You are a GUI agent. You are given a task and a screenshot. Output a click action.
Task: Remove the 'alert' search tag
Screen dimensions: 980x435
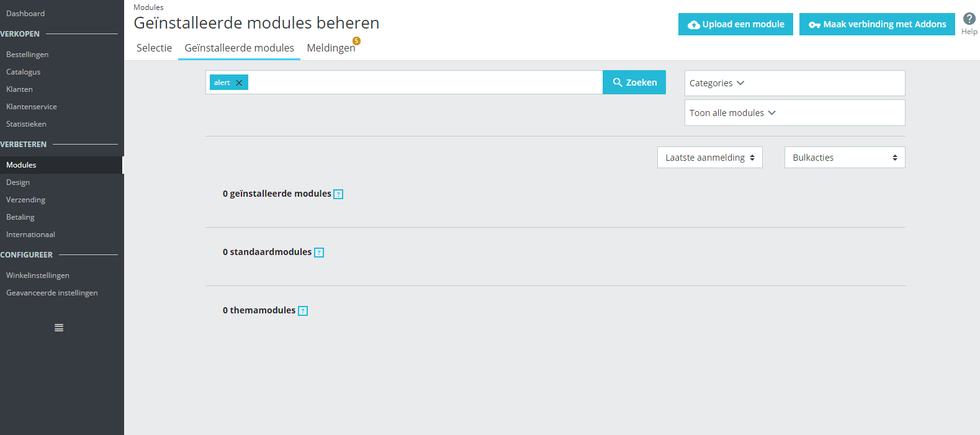pyautogui.click(x=239, y=83)
